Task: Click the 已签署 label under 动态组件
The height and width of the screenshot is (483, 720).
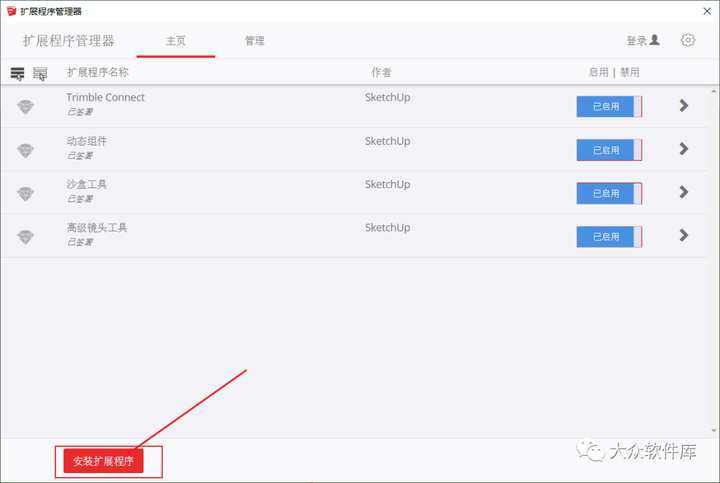Action: 80,155
